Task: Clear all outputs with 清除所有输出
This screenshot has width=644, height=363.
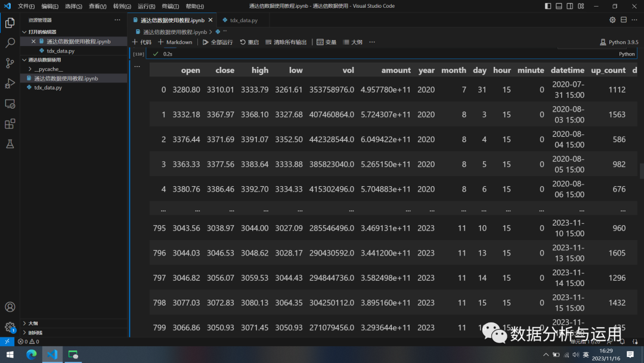Action: 285,42
